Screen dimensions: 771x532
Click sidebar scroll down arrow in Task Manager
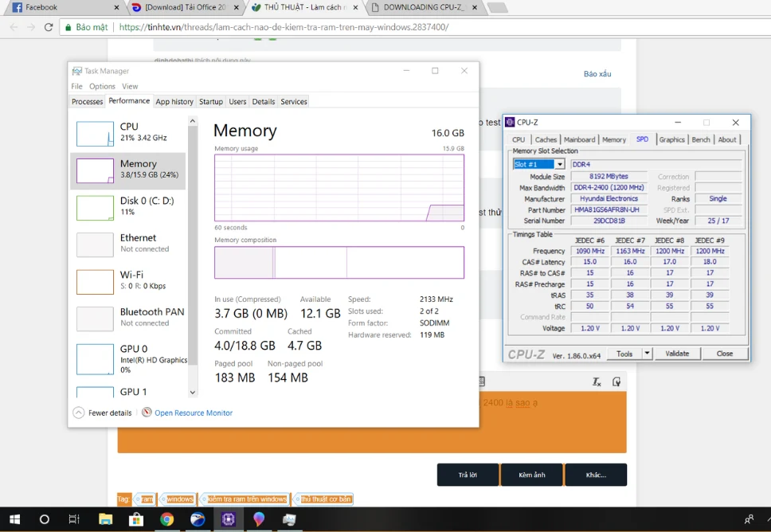click(x=193, y=393)
